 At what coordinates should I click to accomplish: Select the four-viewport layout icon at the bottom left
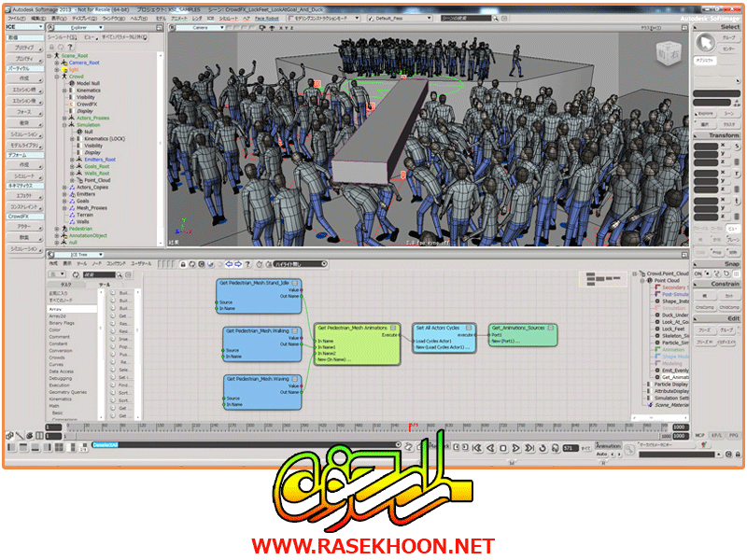[59, 448]
